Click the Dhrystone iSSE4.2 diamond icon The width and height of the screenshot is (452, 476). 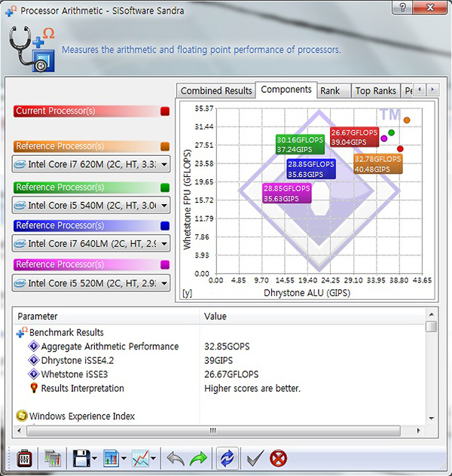click(x=34, y=360)
